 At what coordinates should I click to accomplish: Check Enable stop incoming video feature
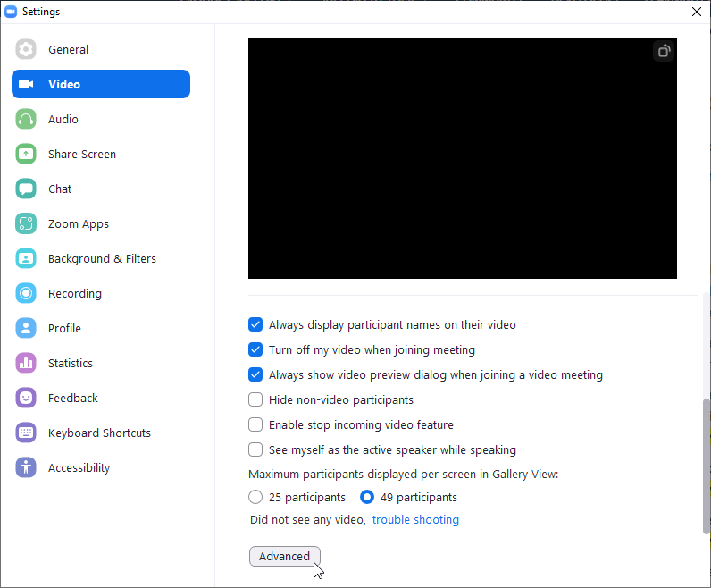(255, 425)
